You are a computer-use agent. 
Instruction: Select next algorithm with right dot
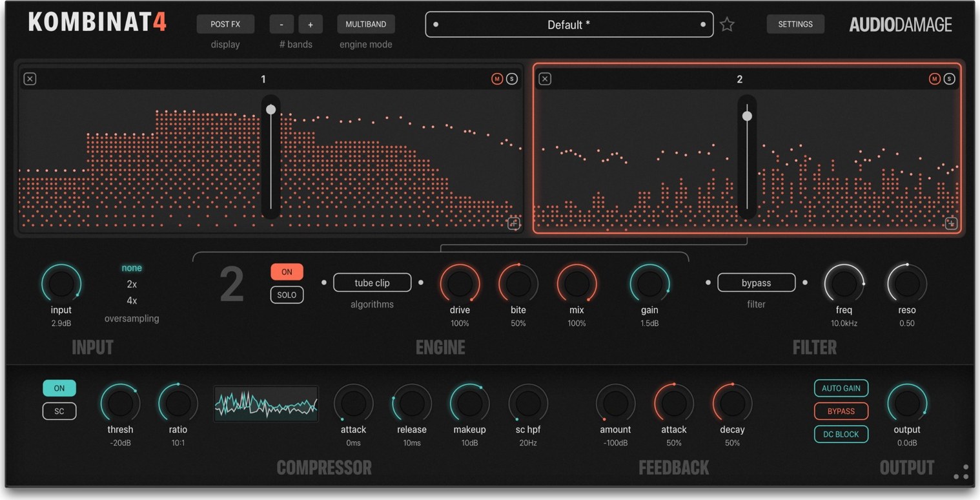(x=421, y=282)
